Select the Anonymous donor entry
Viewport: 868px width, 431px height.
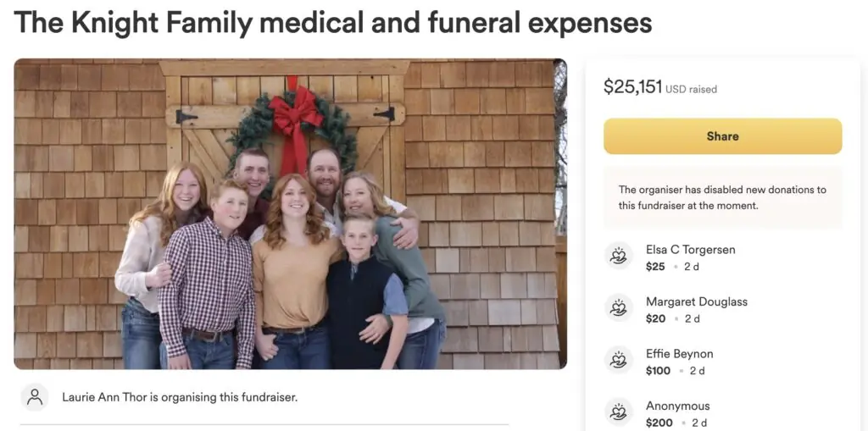(x=677, y=406)
